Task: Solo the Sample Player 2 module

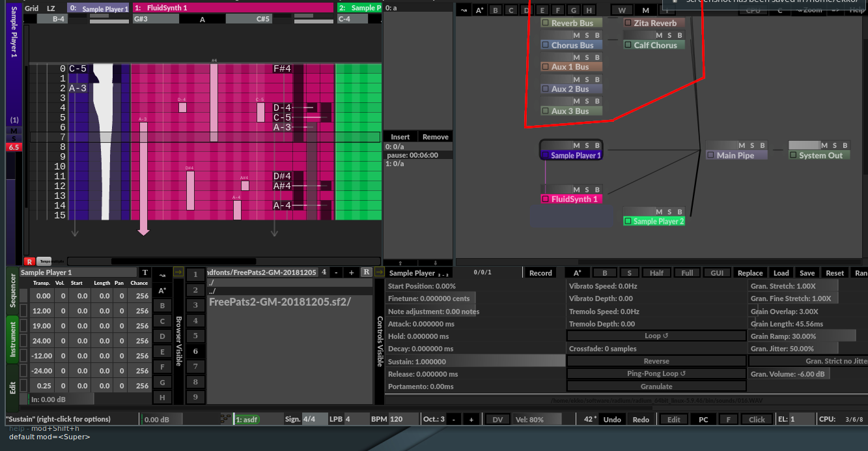Action: click(x=669, y=212)
